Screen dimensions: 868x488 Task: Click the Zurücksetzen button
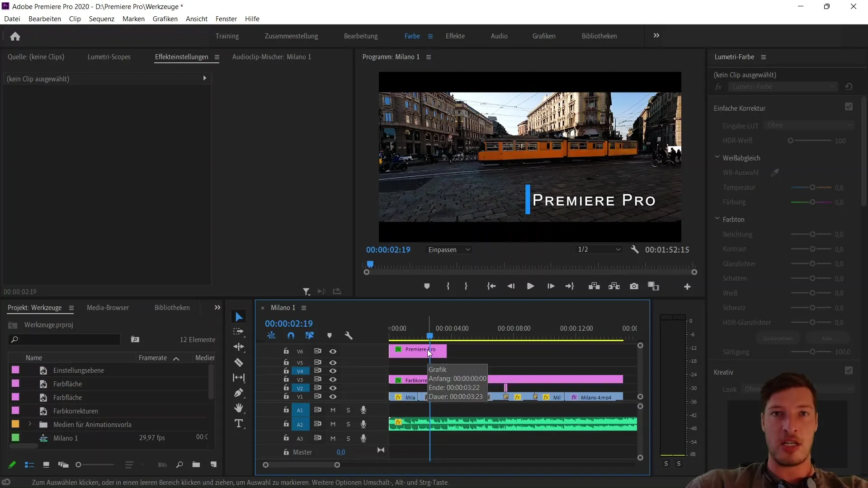click(778, 338)
